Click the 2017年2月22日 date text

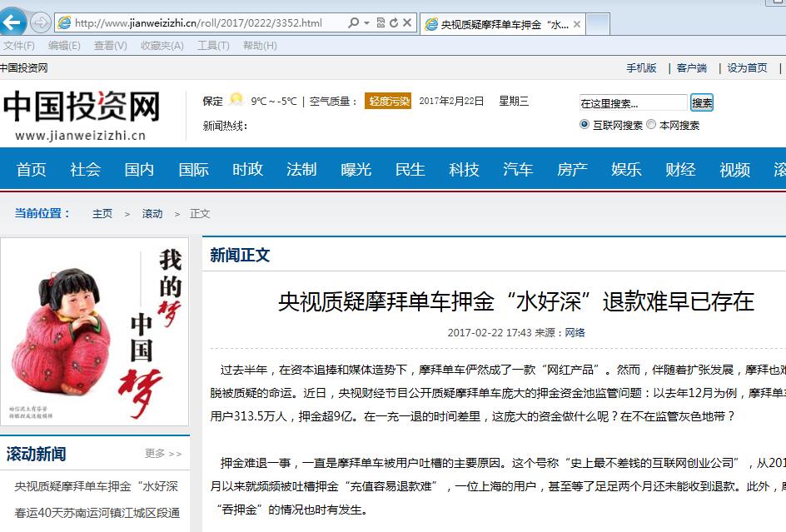(451, 101)
